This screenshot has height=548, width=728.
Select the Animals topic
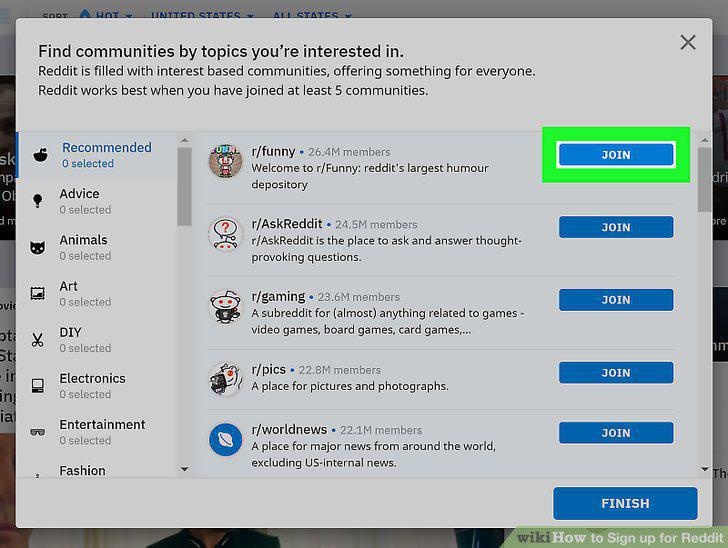tap(97, 248)
